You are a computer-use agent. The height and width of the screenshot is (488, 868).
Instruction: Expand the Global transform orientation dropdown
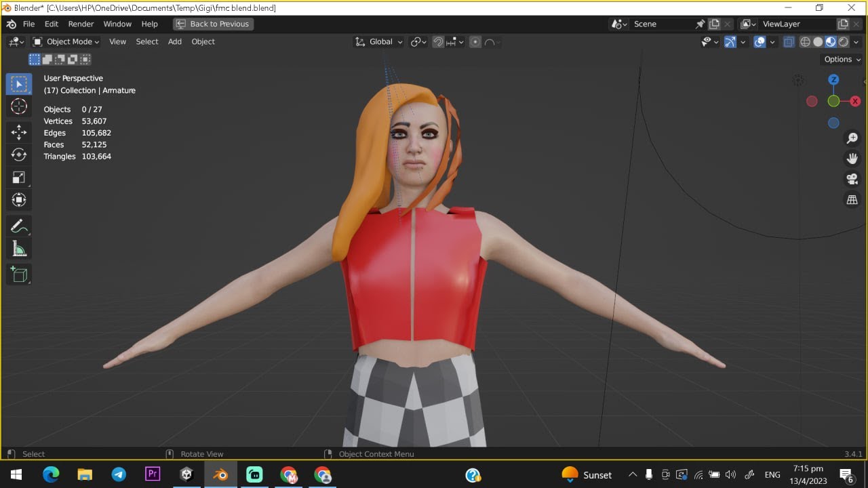click(379, 42)
